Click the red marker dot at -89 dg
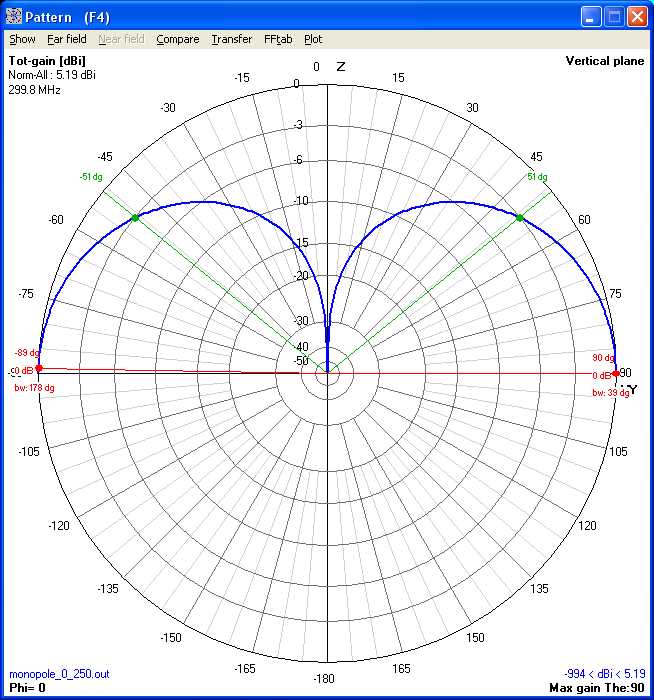654x700 pixels. click(x=39, y=369)
